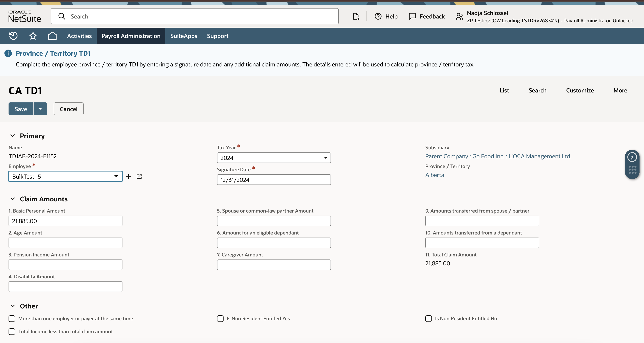Click the floating info assistant icon

point(632,157)
